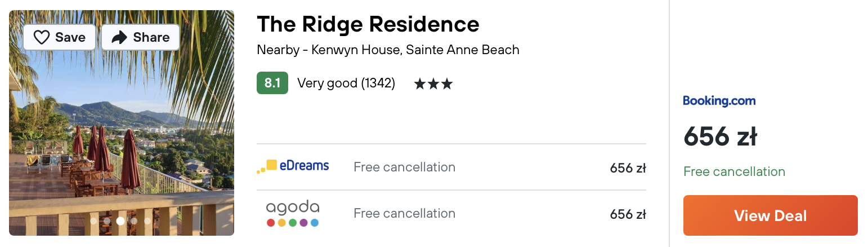Click the View Deal button
This screenshot has height=247, width=868.
[770, 215]
